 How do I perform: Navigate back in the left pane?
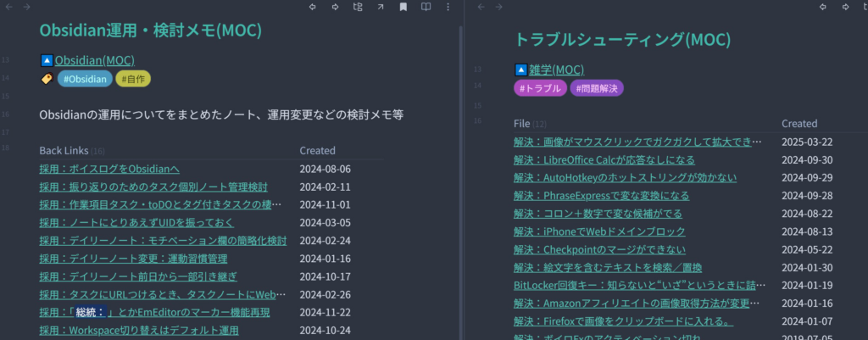7,8
